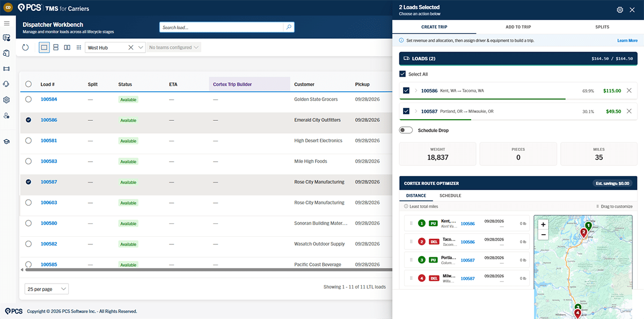Open the West Hub dropdown arrow
This screenshot has height=319, width=644.
tap(141, 48)
